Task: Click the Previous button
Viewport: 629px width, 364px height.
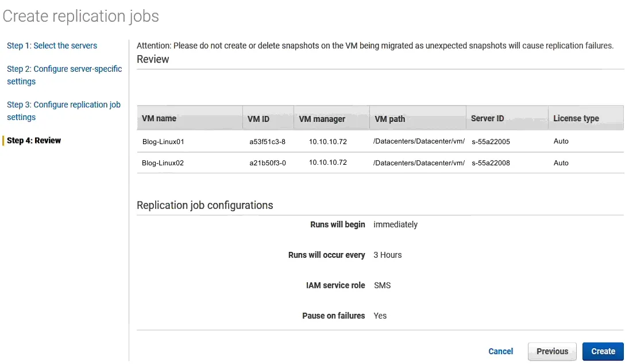Action: click(x=552, y=351)
